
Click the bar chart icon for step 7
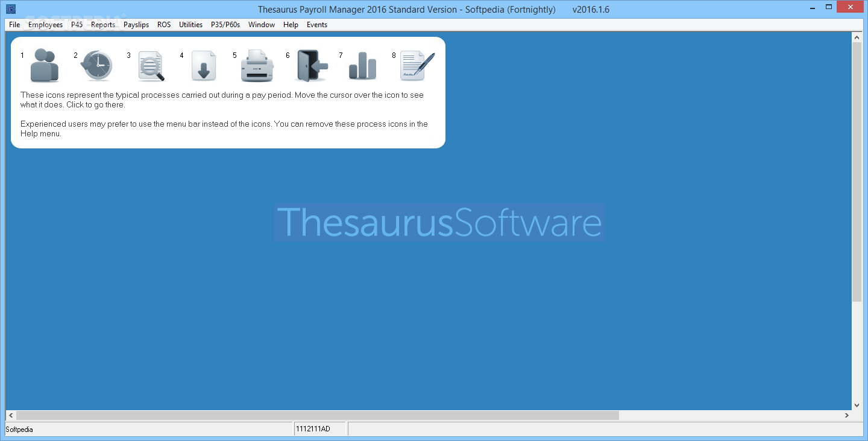(x=362, y=66)
